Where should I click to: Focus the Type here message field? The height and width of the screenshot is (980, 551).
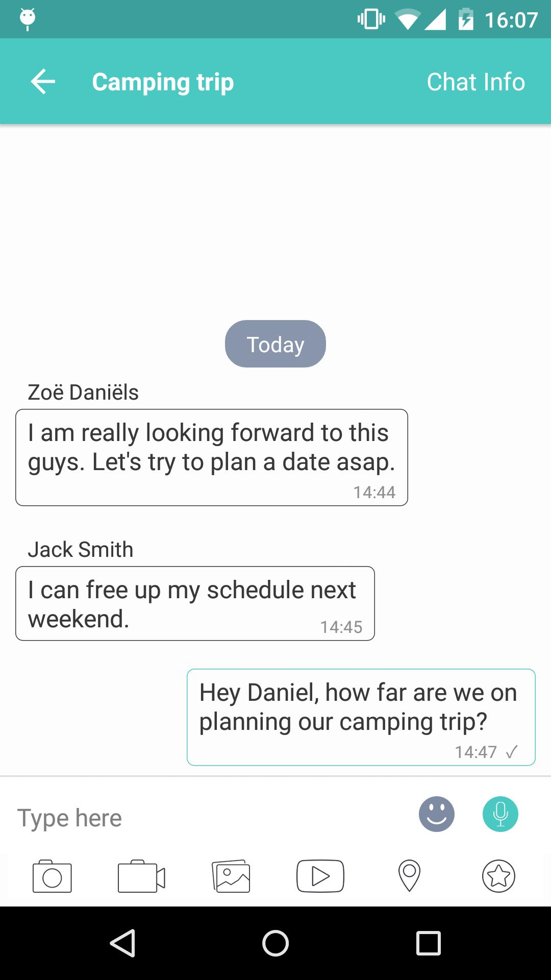[x=204, y=818]
